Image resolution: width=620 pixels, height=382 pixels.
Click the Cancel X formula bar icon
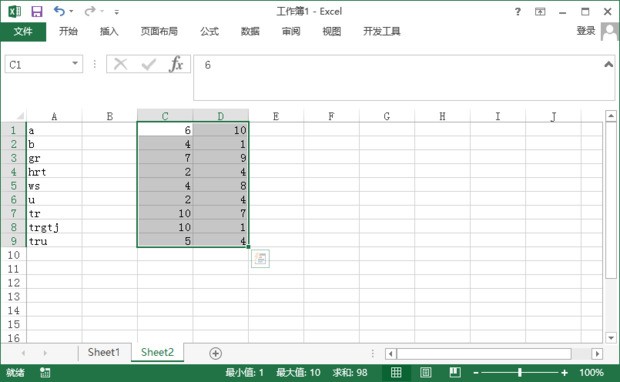121,64
